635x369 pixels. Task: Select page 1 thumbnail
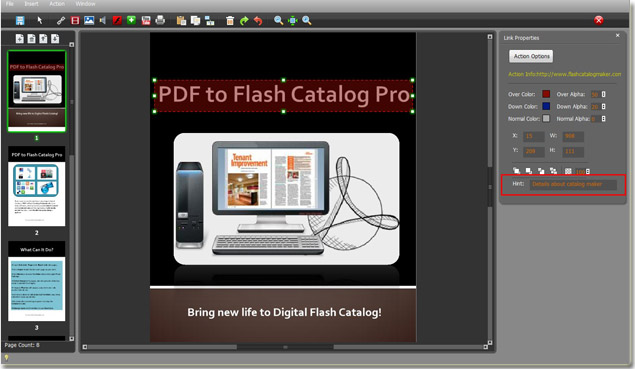coord(37,91)
